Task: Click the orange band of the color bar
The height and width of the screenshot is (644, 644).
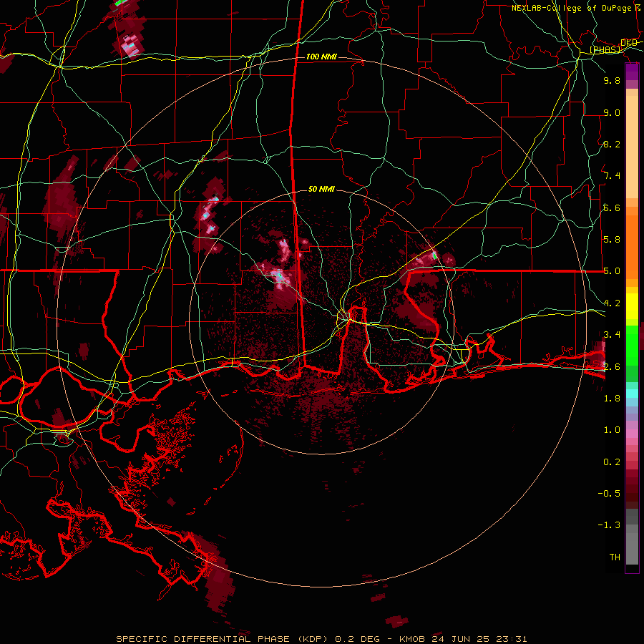Action: (632, 243)
